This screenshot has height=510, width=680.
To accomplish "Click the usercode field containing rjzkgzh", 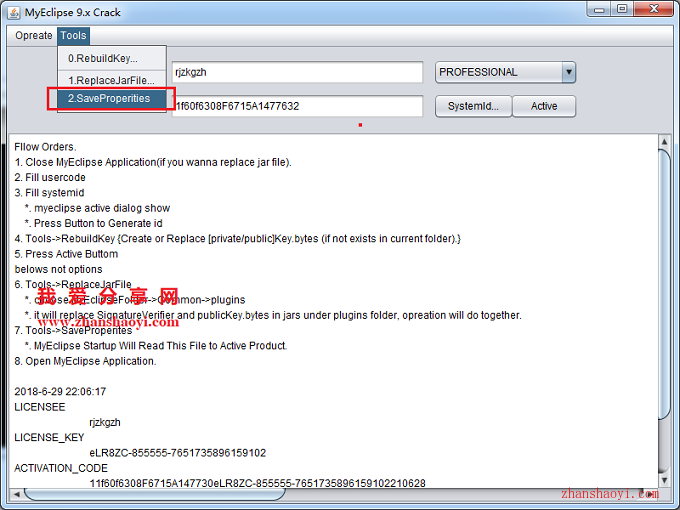I will [297, 72].
